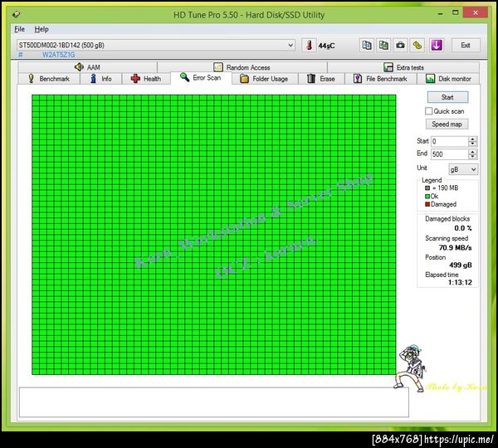Decrease the Start value with down arrow
498x448 pixels.
[x=472, y=144]
